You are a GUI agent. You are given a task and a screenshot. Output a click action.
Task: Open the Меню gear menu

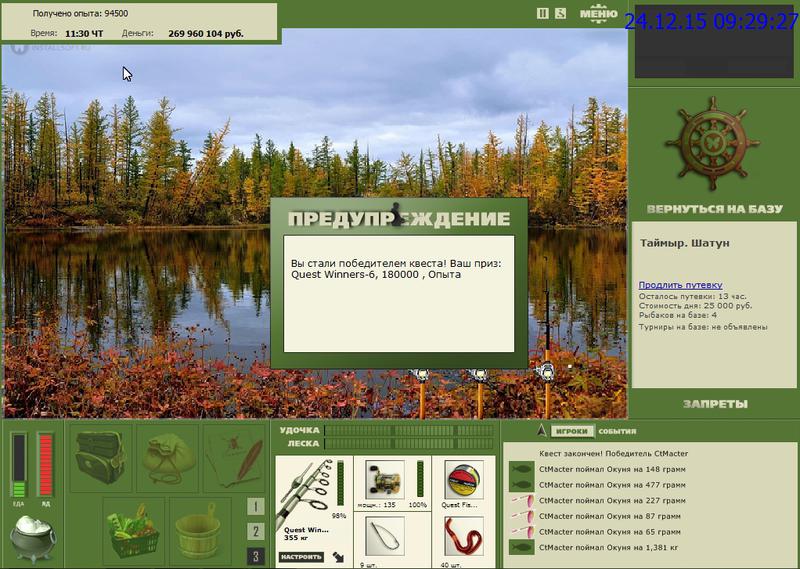(x=599, y=12)
